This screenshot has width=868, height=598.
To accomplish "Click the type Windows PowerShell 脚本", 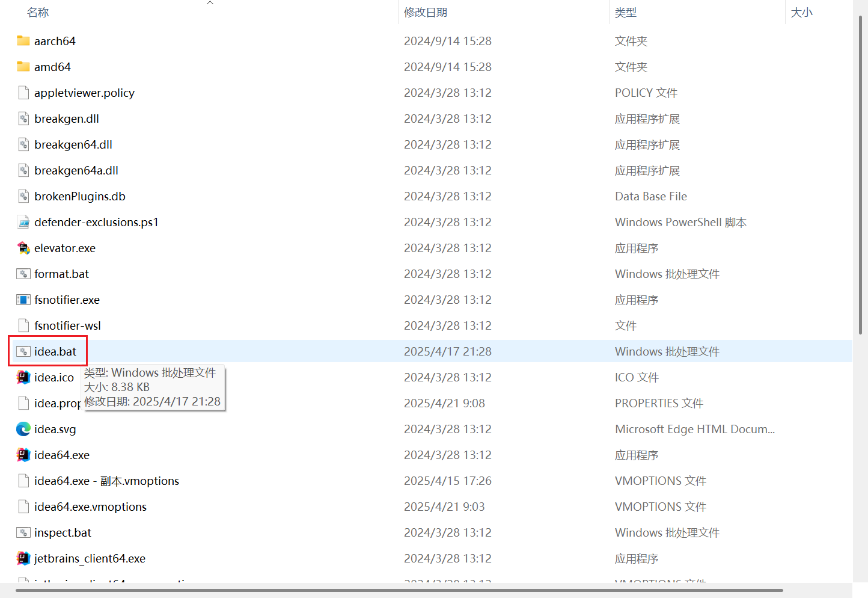I will click(680, 222).
